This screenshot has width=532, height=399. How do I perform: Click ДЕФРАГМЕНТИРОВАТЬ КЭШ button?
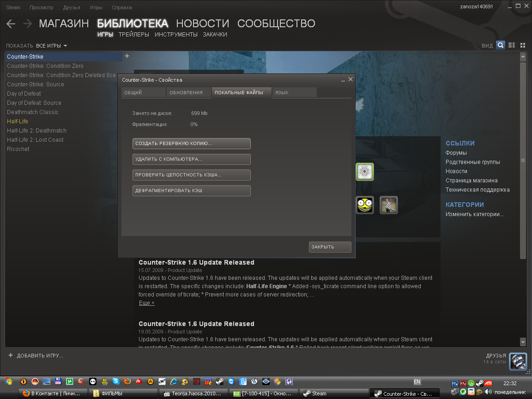191,191
